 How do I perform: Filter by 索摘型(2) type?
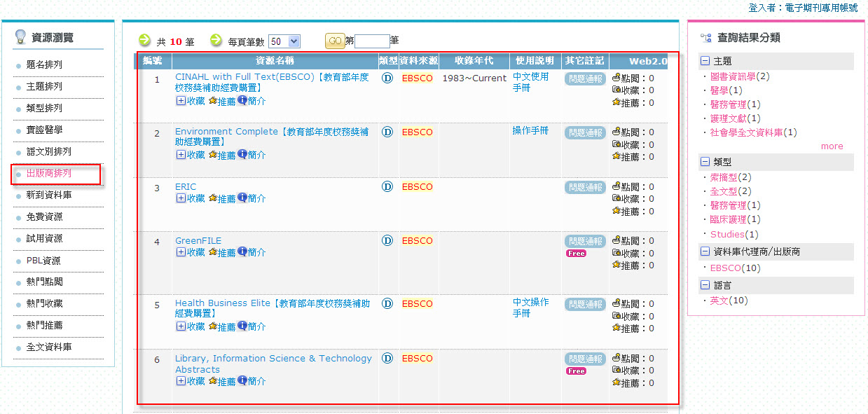pos(731,177)
